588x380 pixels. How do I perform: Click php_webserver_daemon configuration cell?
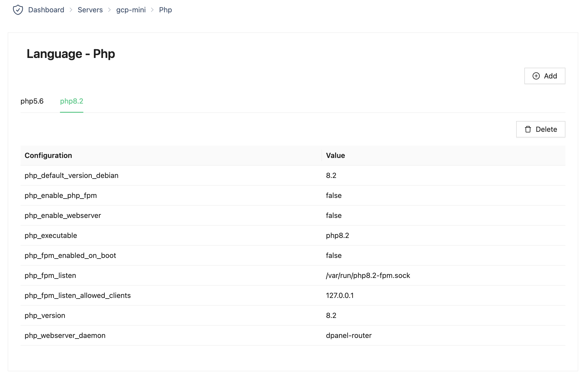click(x=171, y=335)
